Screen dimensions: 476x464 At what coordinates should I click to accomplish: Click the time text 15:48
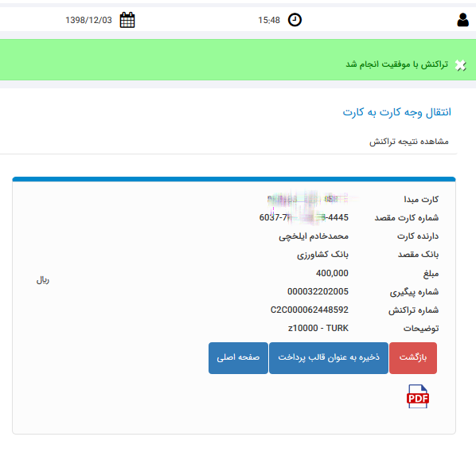pyautogui.click(x=269, y=20)
